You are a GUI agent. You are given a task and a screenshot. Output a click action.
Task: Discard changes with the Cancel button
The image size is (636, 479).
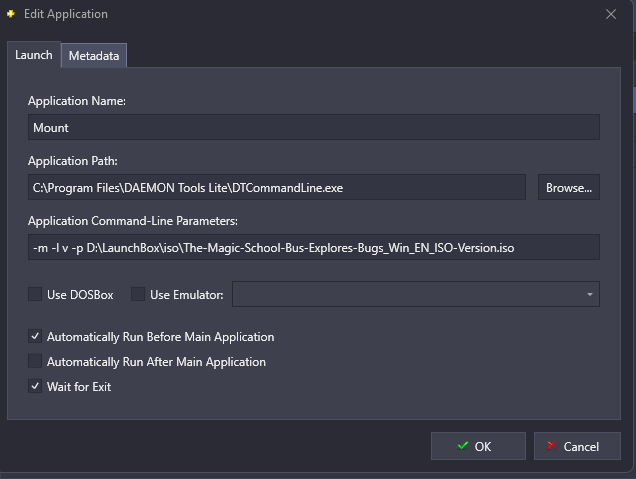pos(577,446)
